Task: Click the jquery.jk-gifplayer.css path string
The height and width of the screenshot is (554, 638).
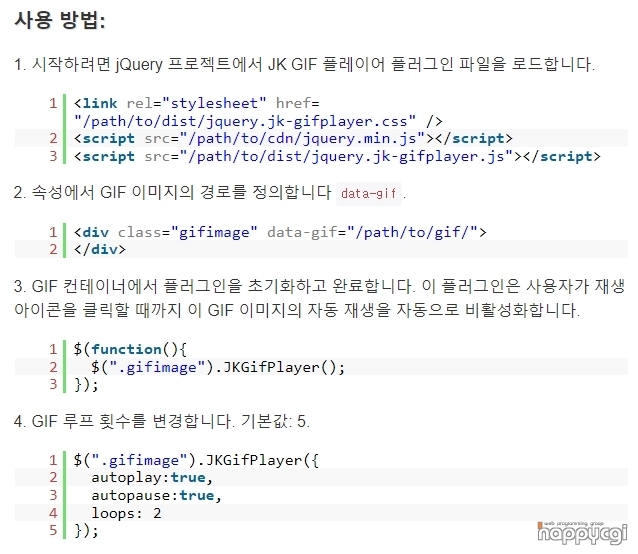Action: [x=245, y=121]
